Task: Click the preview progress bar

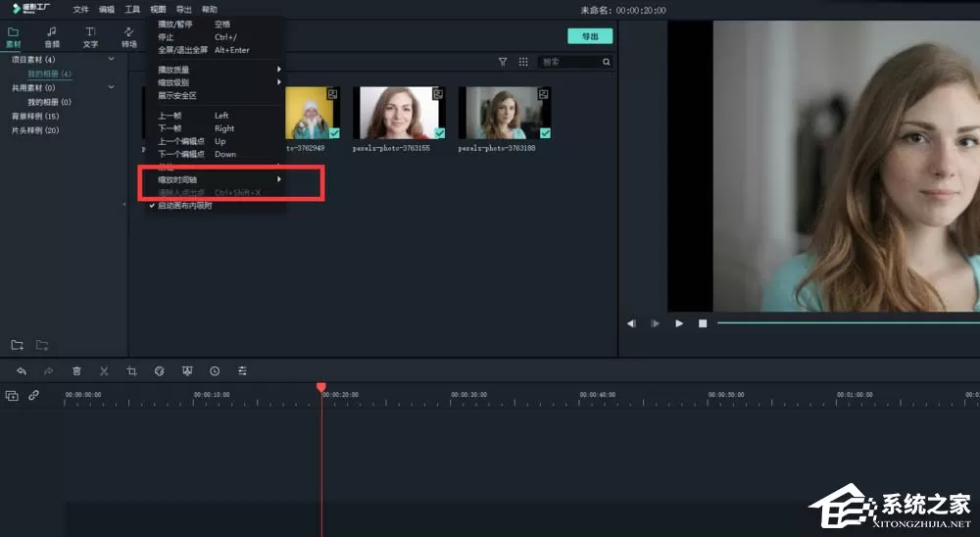Action: pos(849,323)
